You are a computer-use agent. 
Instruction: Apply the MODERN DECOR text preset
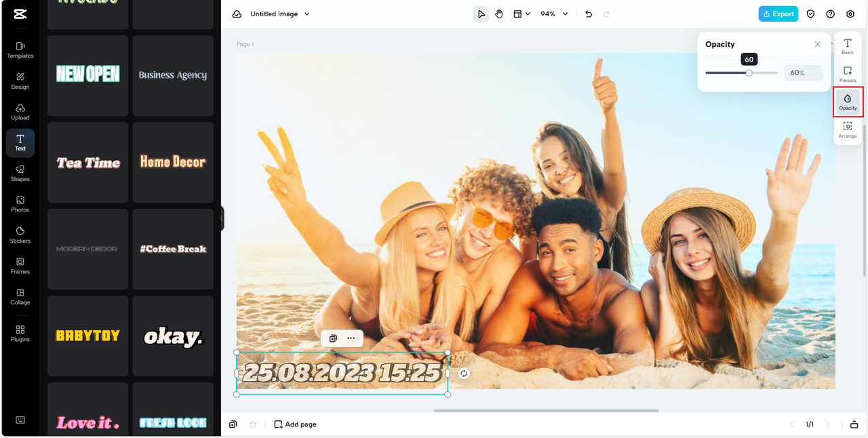click(x=88, y=249)
